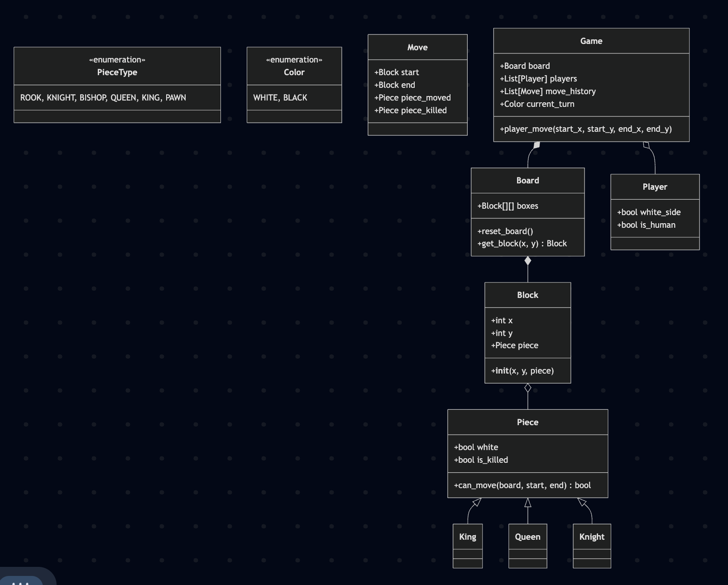Screen dimensions: 728x585
Task: Select the Board class header
Action: (527, 181)
